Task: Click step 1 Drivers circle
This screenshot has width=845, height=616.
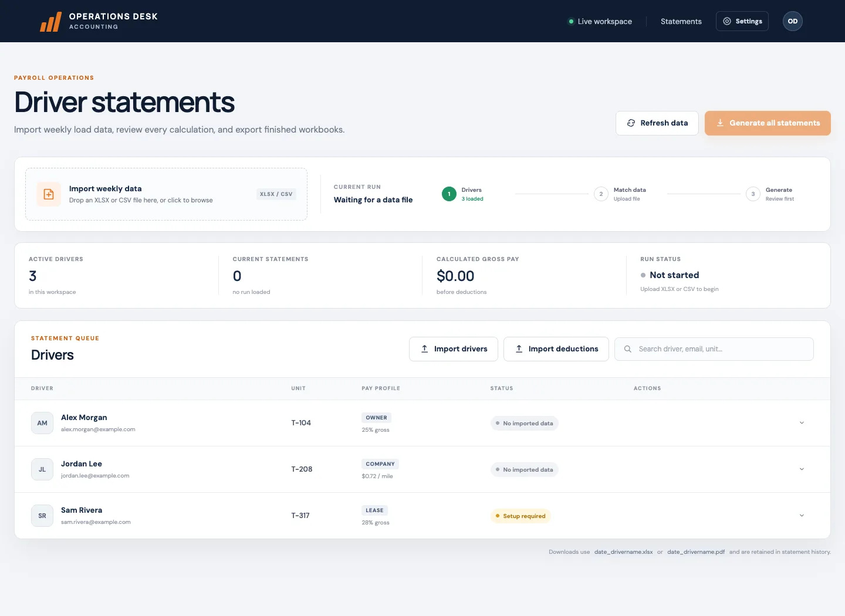Action: coord(449,194)
